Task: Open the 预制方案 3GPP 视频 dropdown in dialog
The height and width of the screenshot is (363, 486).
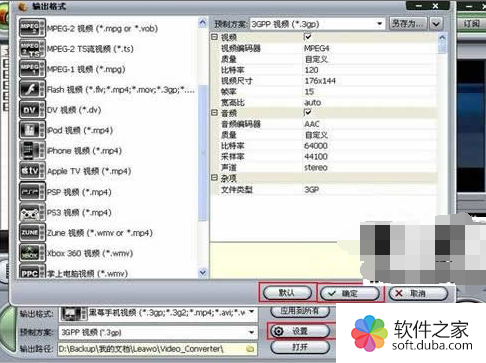Action: [x=379, y=24]
